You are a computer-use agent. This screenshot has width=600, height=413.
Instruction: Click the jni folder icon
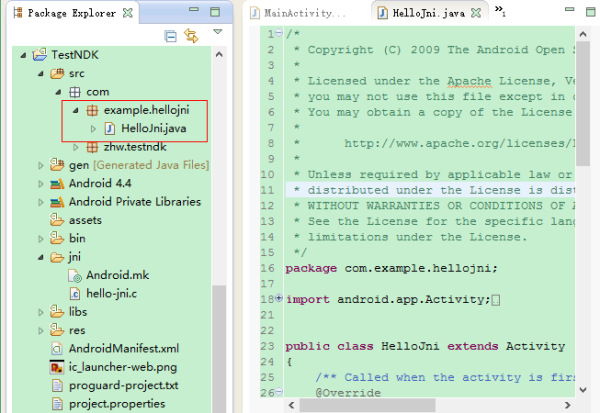click(57, 257)
